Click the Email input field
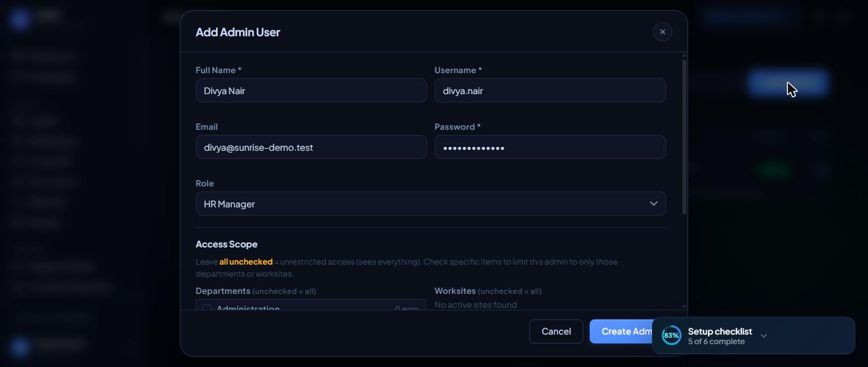 coord(311,147)
